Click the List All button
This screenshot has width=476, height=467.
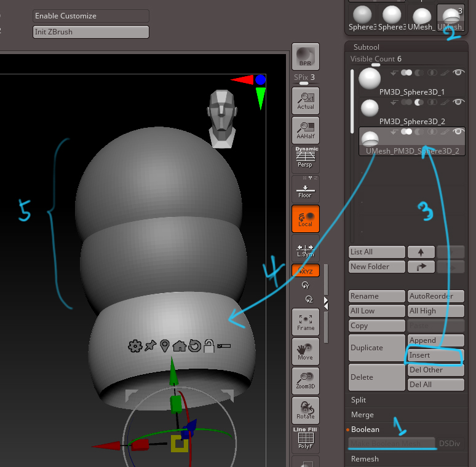click(377, 252)
